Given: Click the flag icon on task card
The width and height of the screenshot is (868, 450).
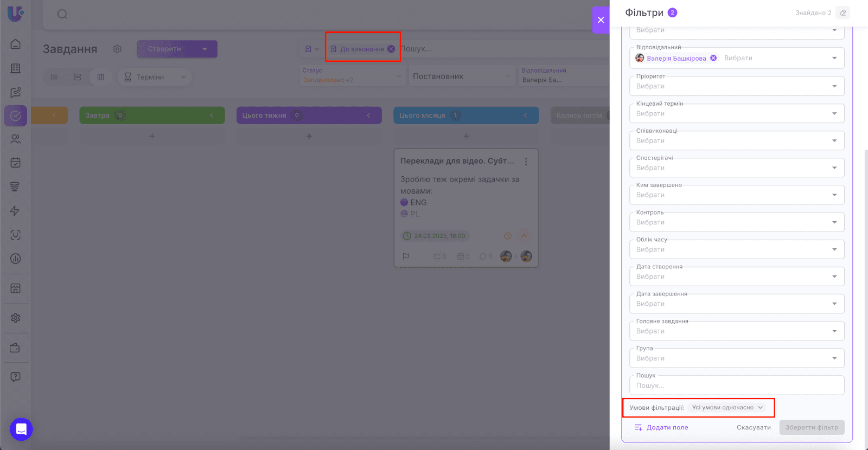Looking at the screenshot, I should pos(406,256).
